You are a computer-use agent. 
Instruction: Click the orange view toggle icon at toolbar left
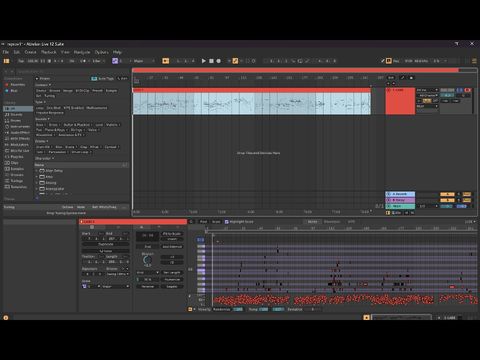[x=6, y=61]
